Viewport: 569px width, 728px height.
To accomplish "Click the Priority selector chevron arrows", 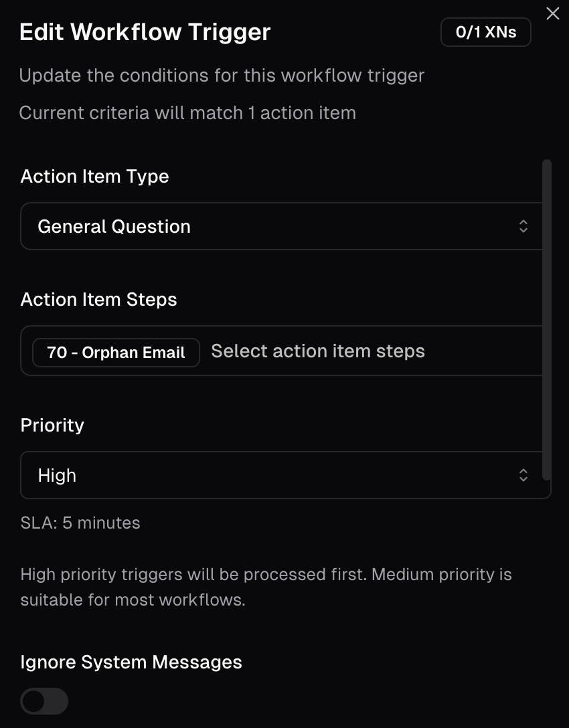I will (523, 475).
